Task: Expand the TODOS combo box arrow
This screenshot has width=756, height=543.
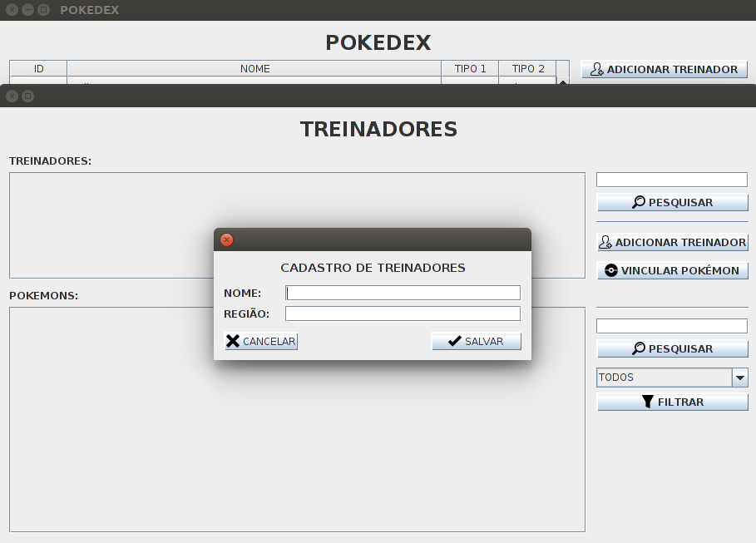Action: [739, 377]
